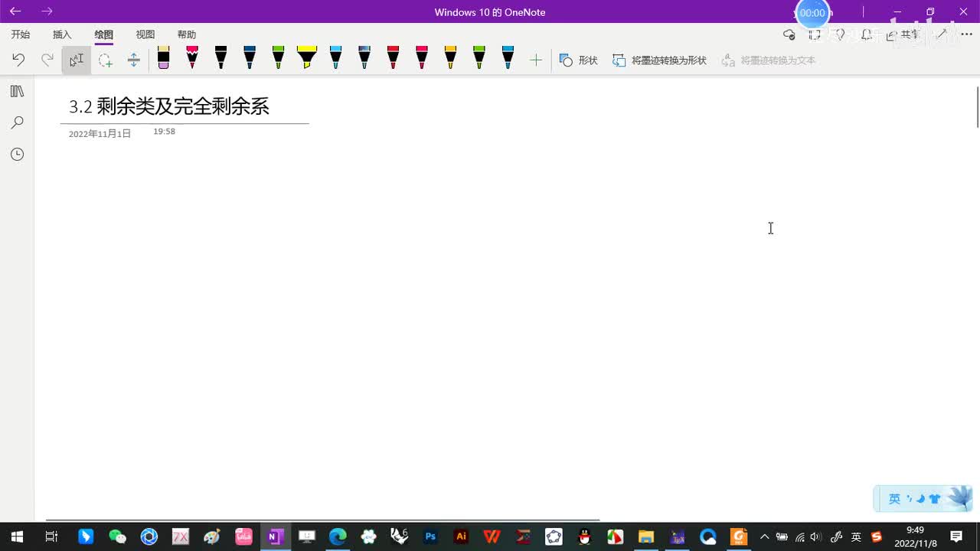Viewport: 980px width, 551px height.
Task: Open the 视图 (View) tab
Action: [145, 34]
